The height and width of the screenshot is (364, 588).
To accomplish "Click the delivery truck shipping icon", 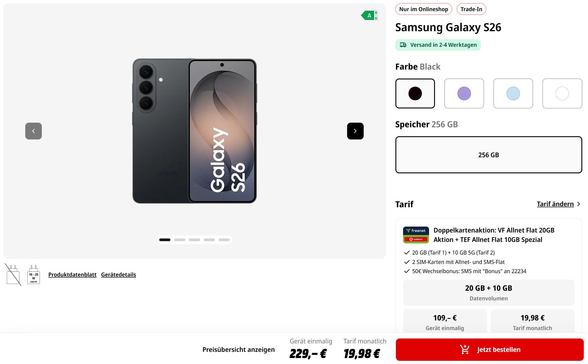I will tap(403, 45).
